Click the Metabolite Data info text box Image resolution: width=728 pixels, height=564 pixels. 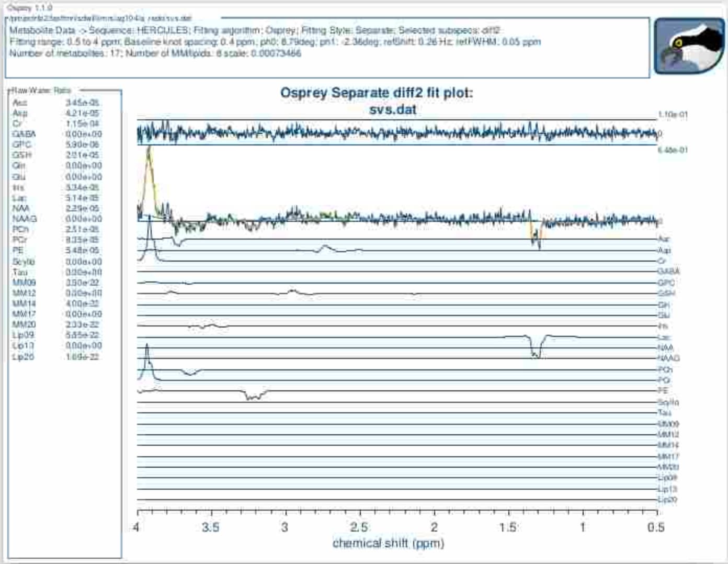[327, 48]
